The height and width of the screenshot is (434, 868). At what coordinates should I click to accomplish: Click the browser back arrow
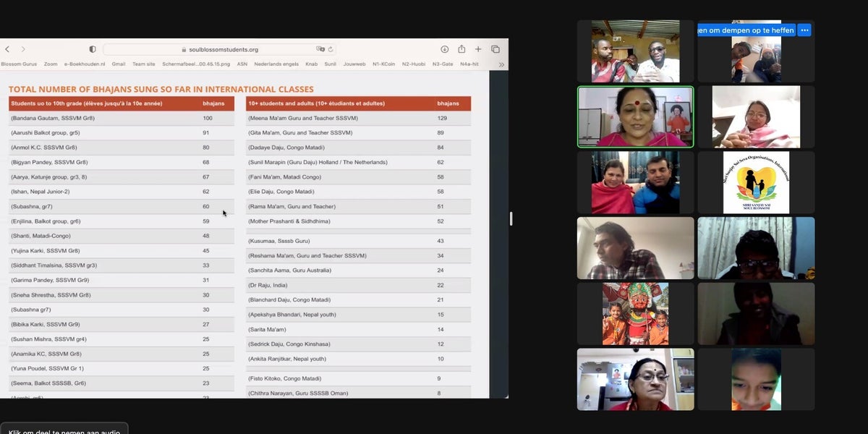coord(7,49)
